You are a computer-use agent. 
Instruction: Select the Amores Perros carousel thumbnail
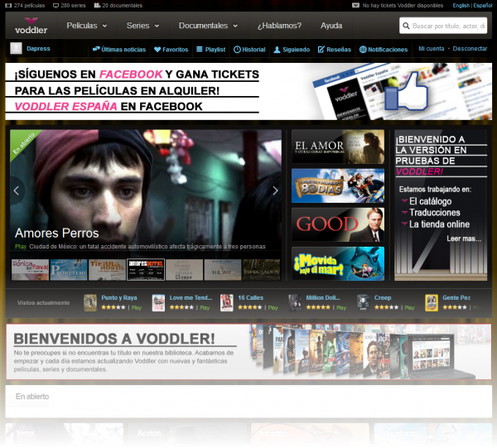(x=145, y=269)
